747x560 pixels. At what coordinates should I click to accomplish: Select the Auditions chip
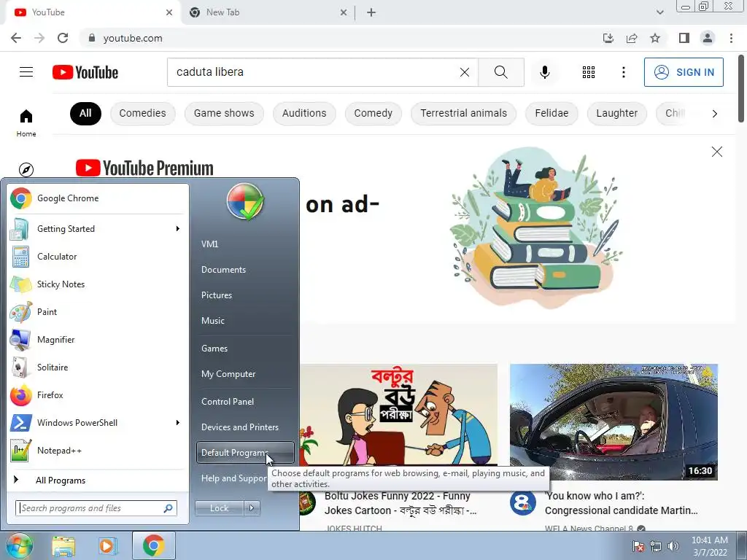(304, 113)
